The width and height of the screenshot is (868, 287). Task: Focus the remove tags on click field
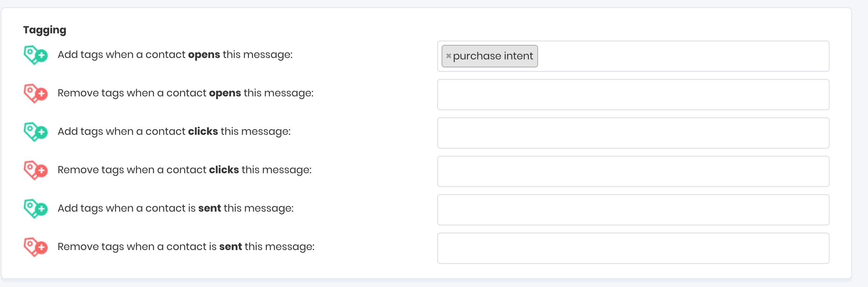tap(633, 171)
